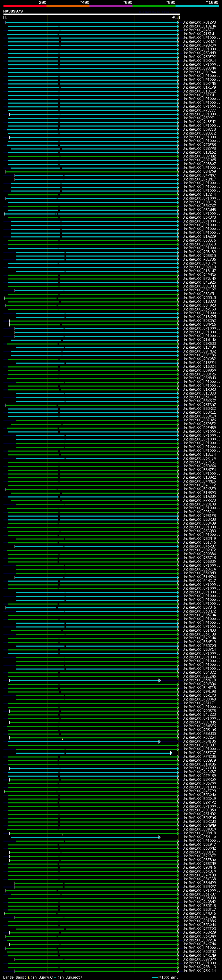The width and height of the screenshot is (222, 980).
Task: Select the UniRef100_Q9BGI2 label
Action: pos(199,133)
